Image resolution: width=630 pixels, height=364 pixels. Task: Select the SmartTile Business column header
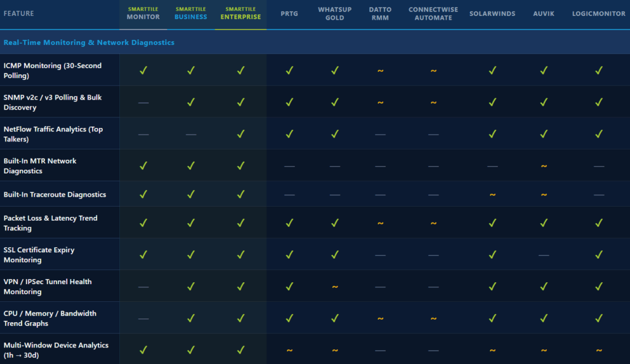(191, 14)
